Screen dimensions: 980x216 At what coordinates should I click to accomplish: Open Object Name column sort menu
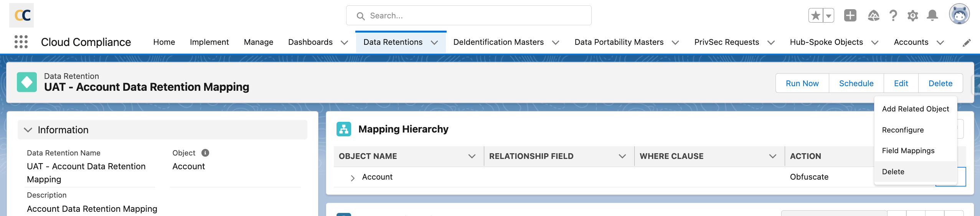click(472, 156)
